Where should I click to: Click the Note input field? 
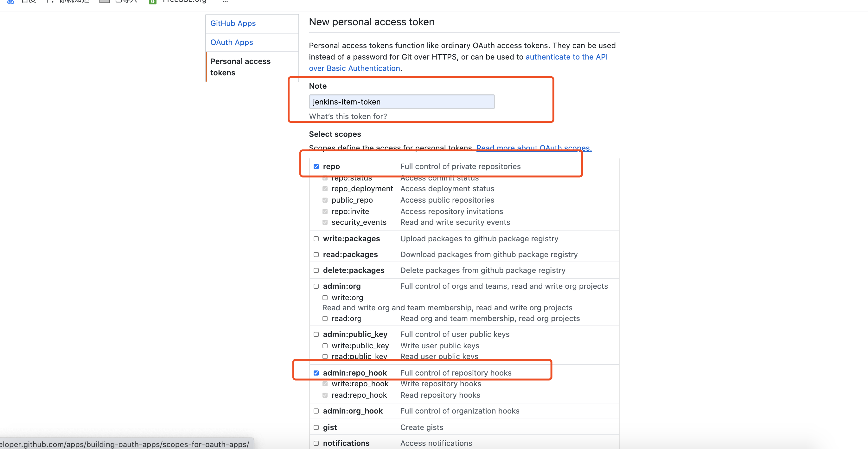pyautogui.click(x=401, y=102)
